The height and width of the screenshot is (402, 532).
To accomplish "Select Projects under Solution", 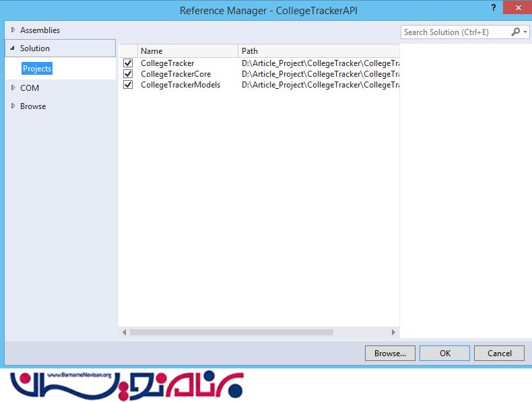I will 37,69.
